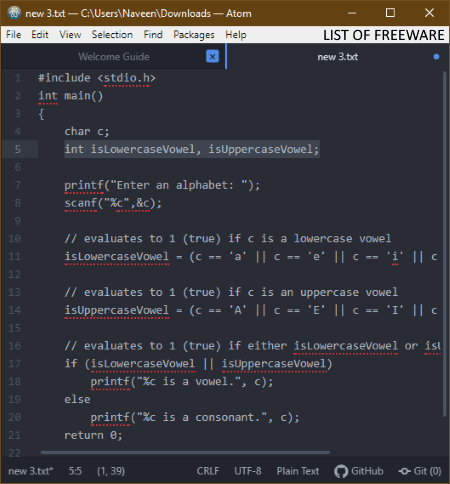Click the modified dot on new 3.txt tab
The height and width of the screenshot is (484, 450).
point(436,57)
